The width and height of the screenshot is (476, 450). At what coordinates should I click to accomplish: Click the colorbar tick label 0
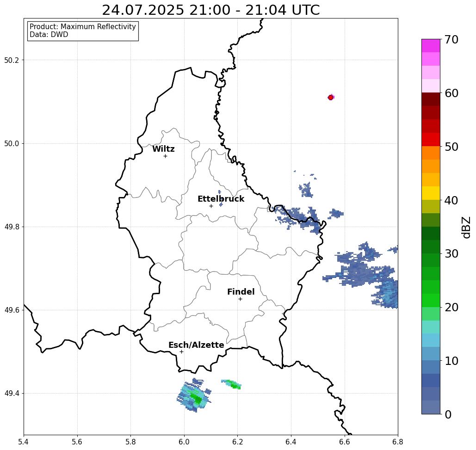point(448,414)
